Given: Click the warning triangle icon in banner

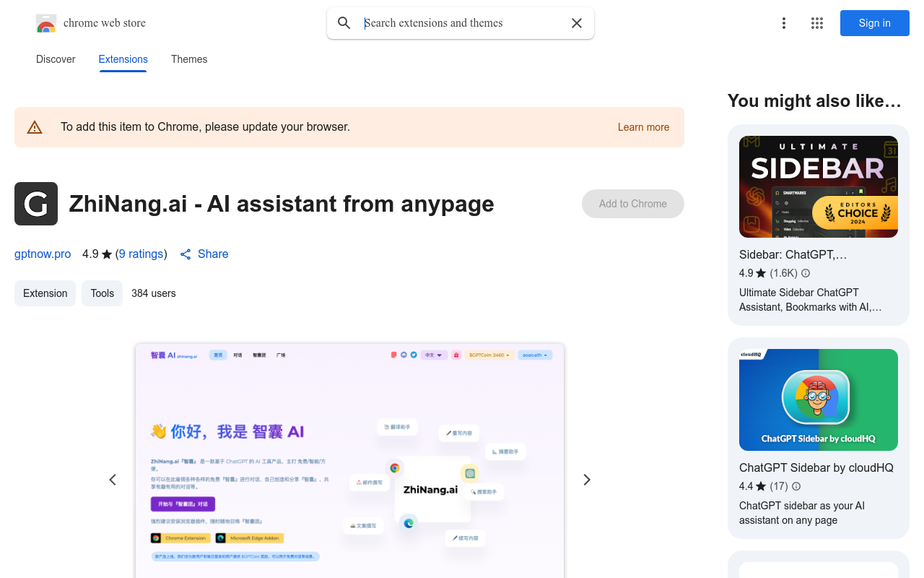Looking at the screenshot, I should [35, 127].
